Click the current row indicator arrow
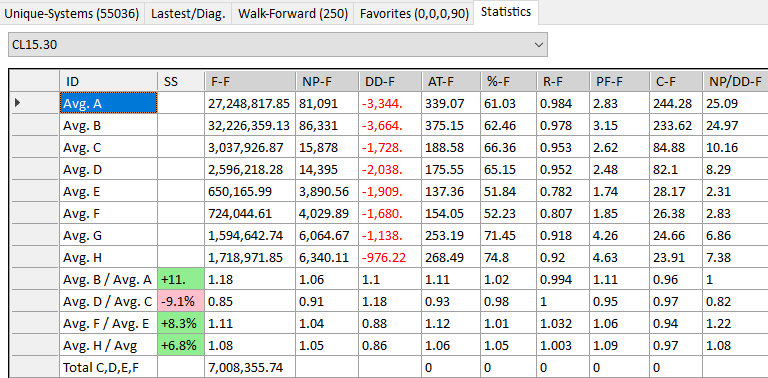 coord(18,103)
